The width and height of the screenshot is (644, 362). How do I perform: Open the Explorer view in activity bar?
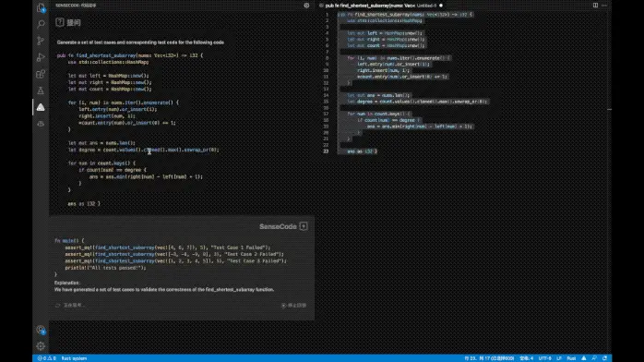(x=41, y=7)
